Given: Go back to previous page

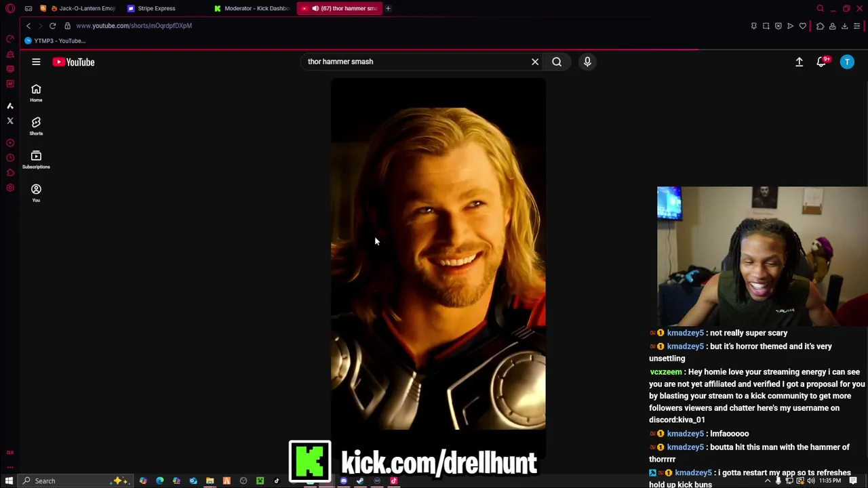Looking at the screenshot, I should [28, 26].
